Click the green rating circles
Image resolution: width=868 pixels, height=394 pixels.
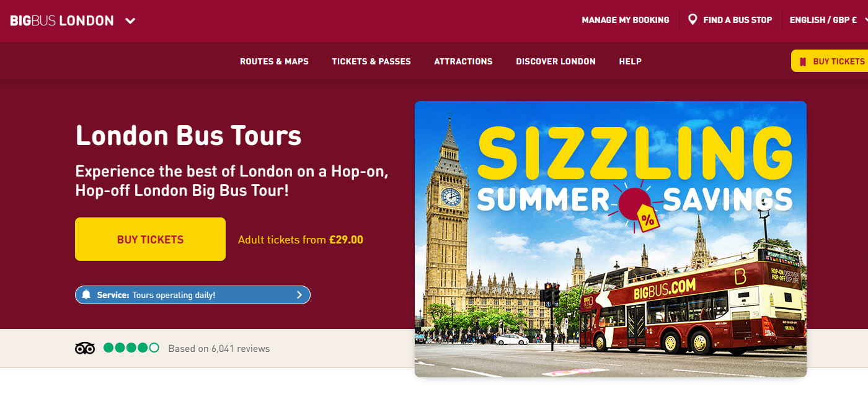131,348
